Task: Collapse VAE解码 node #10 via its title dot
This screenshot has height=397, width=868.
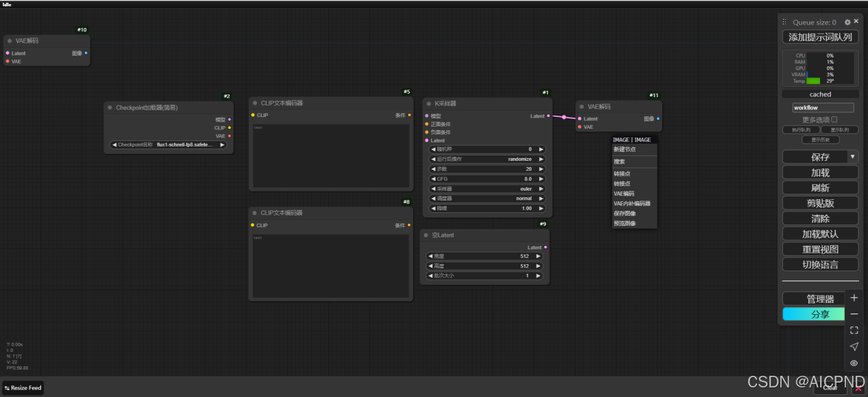Action: (10, 41)
